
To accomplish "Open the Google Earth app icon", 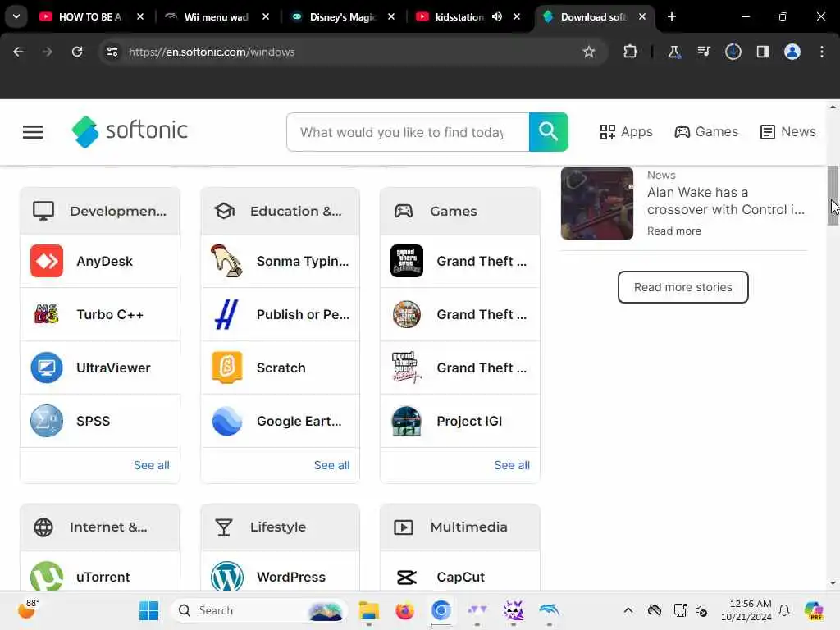I will click(226, 421).
